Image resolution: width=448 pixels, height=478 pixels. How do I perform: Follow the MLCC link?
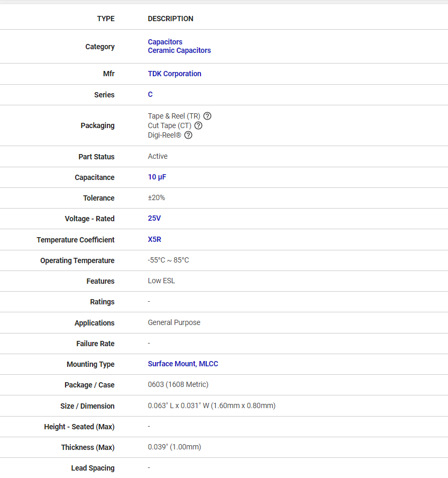[x=208, y=364]
